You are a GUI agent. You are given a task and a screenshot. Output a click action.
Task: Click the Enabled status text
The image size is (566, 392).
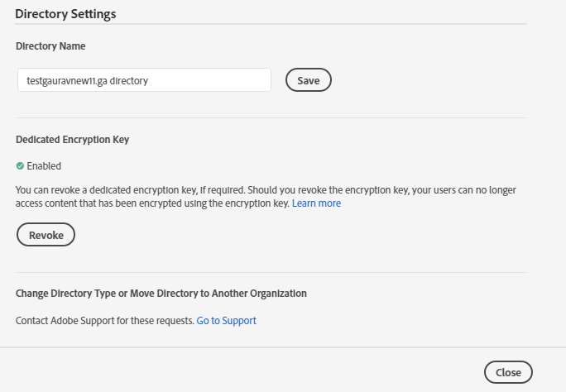pos(44,165)
